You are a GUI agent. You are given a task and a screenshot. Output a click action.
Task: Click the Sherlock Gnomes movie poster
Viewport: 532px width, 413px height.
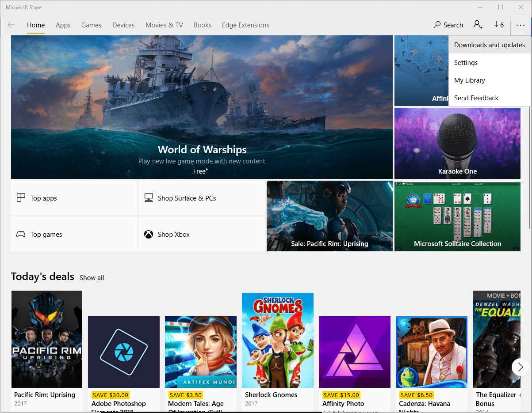pos(278,340)
